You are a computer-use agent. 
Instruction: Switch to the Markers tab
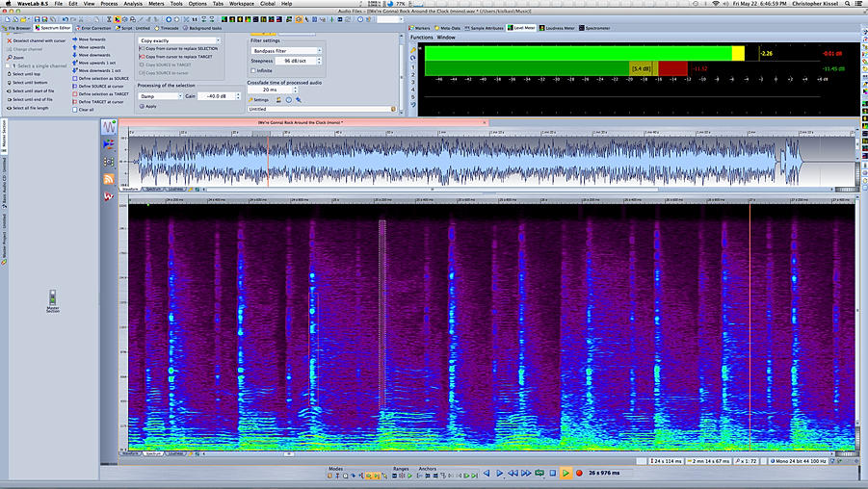[420, 28]
